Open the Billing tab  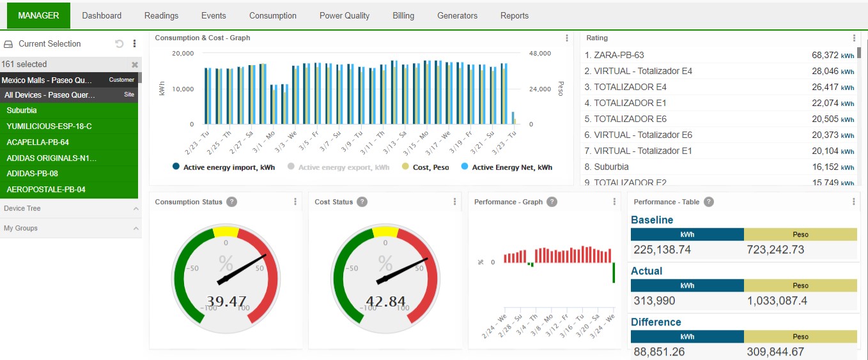pos(403,15)
